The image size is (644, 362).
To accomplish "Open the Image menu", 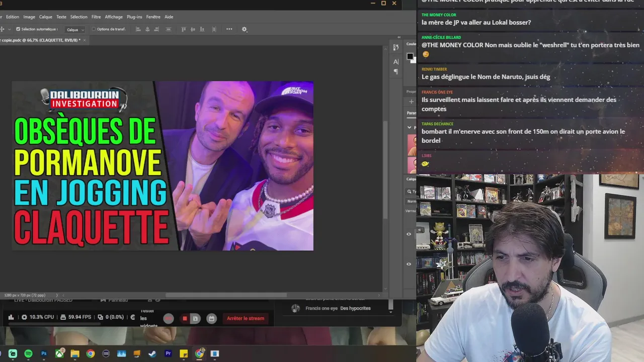I will [29, 17].
